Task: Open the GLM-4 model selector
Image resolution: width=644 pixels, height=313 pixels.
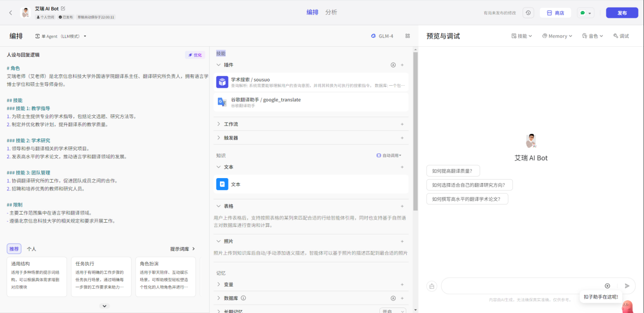Action: 382,36
